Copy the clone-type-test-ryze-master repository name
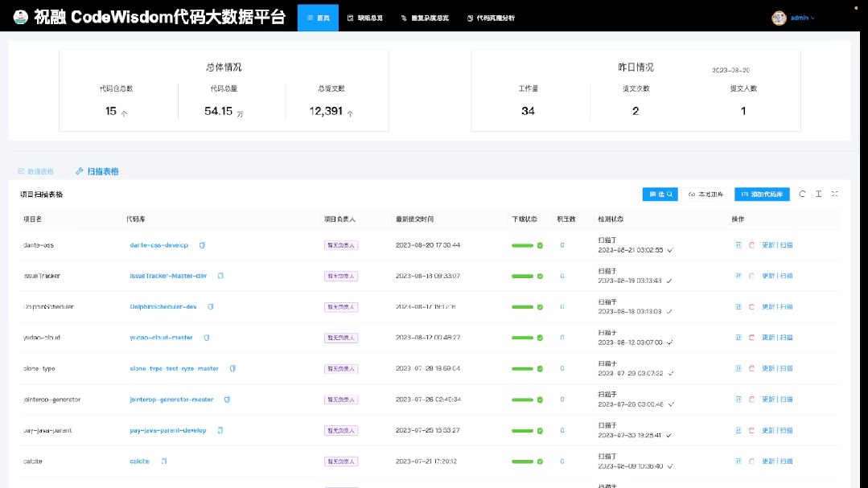868x488 pixels. click(232, 368)
